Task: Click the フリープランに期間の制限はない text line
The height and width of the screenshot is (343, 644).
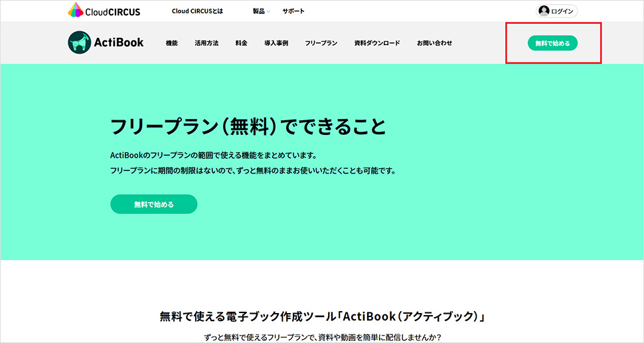Action: point(253,170)
